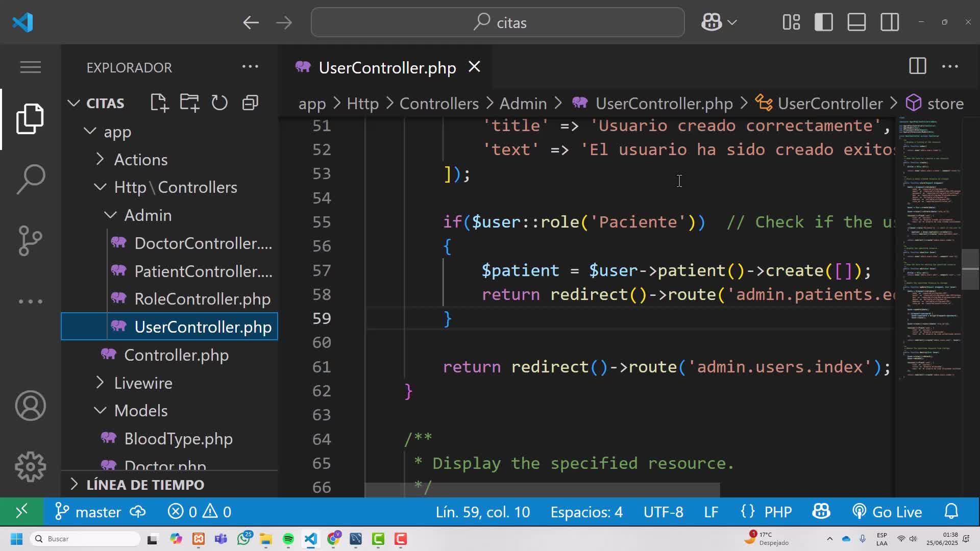Click the Admin breadcrumb segment
The height and width of the screenshot is (551, 980).
[x=523, y=104]
